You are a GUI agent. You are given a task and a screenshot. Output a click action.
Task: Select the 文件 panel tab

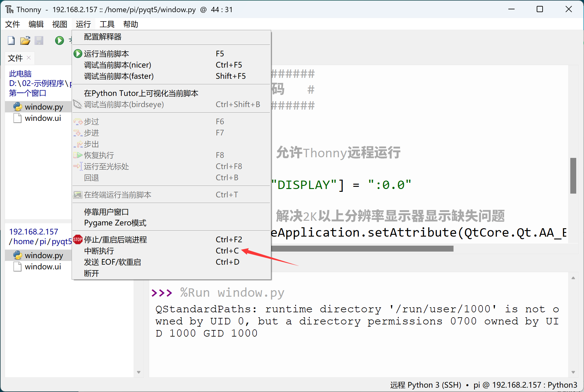pyautogui.click(x=15, y=58)
